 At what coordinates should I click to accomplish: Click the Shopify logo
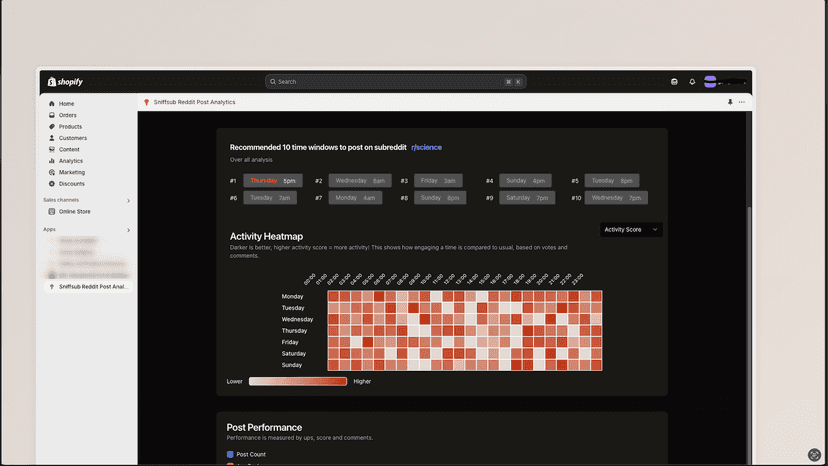65,82
